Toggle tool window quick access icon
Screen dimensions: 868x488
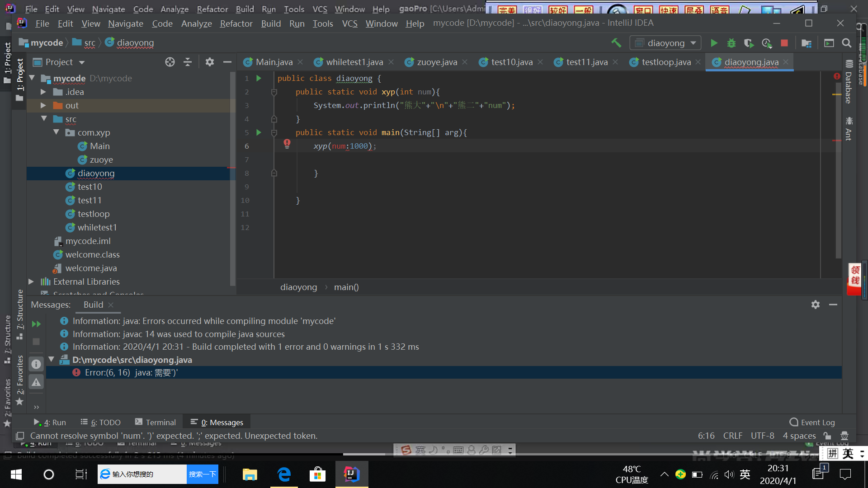[x=20, y=436]
